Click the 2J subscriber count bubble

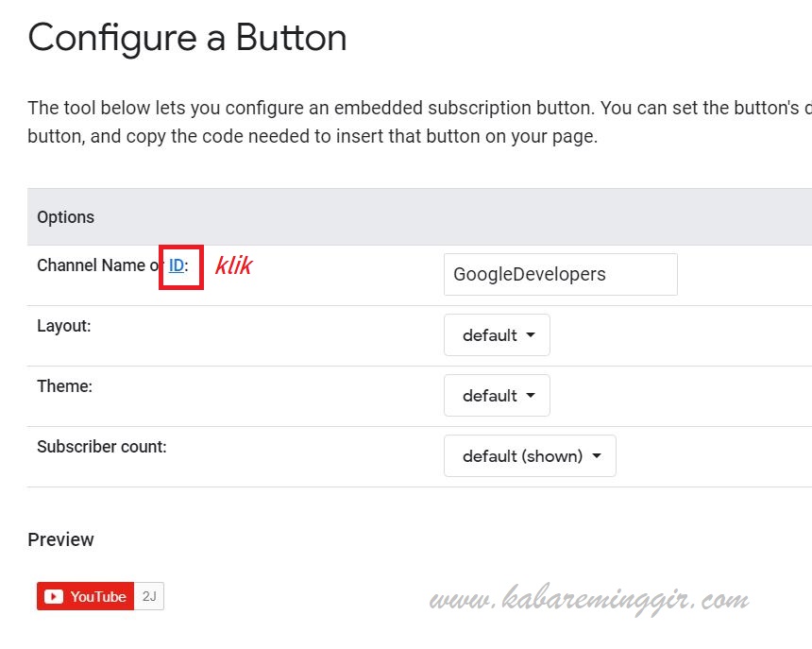[x=149, y=597]
